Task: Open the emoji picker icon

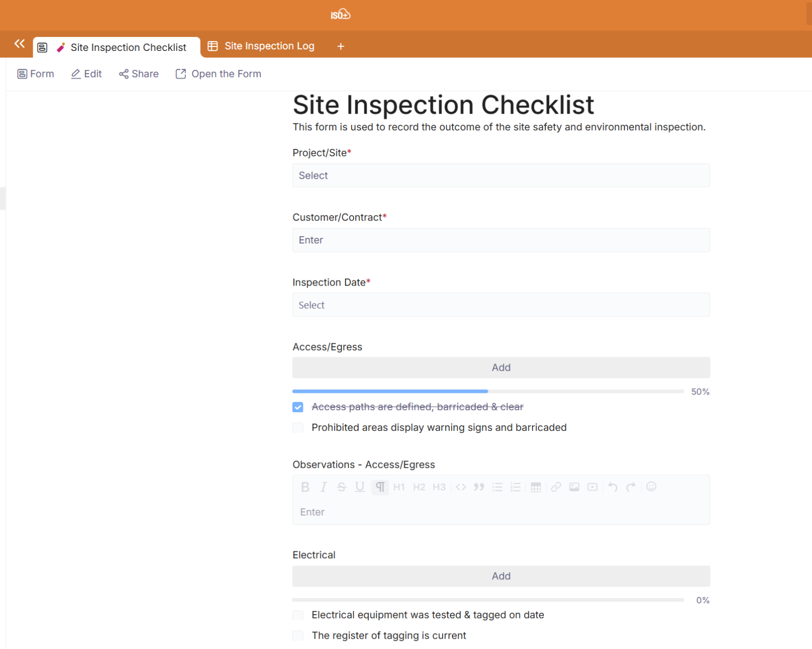Action: (x=651, y=486)
